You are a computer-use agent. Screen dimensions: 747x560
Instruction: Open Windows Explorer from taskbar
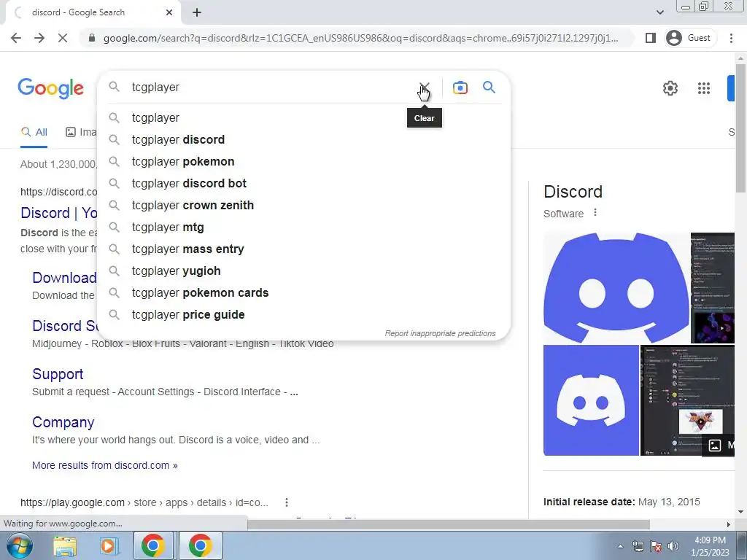[x=65, y=545]
